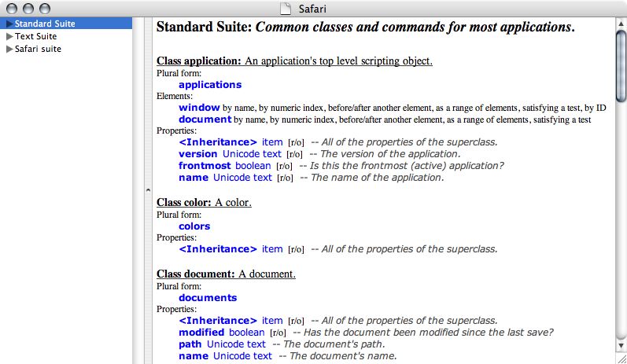The image size is (627, 364).
Task: Click the 'frontmost' property name
Action: [x=205, y=166]
